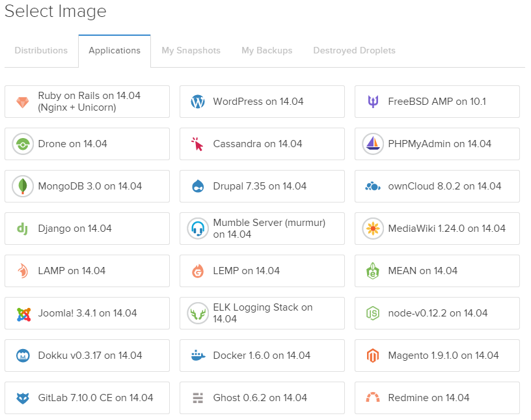Screen dimensions: 531x420
Task: Click the Magento orange logo icon
Action: click(x=373, y=356)
